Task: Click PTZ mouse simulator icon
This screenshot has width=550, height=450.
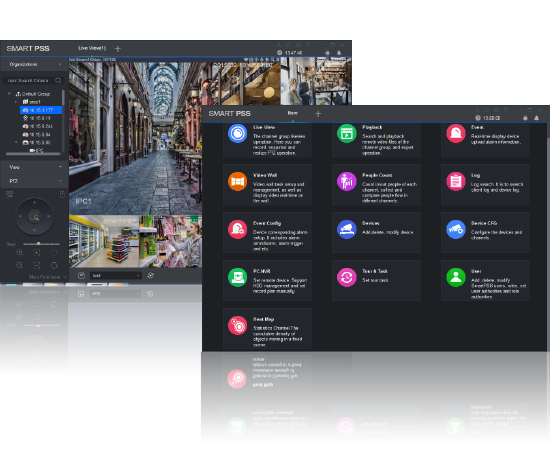Action: point(62,194)
